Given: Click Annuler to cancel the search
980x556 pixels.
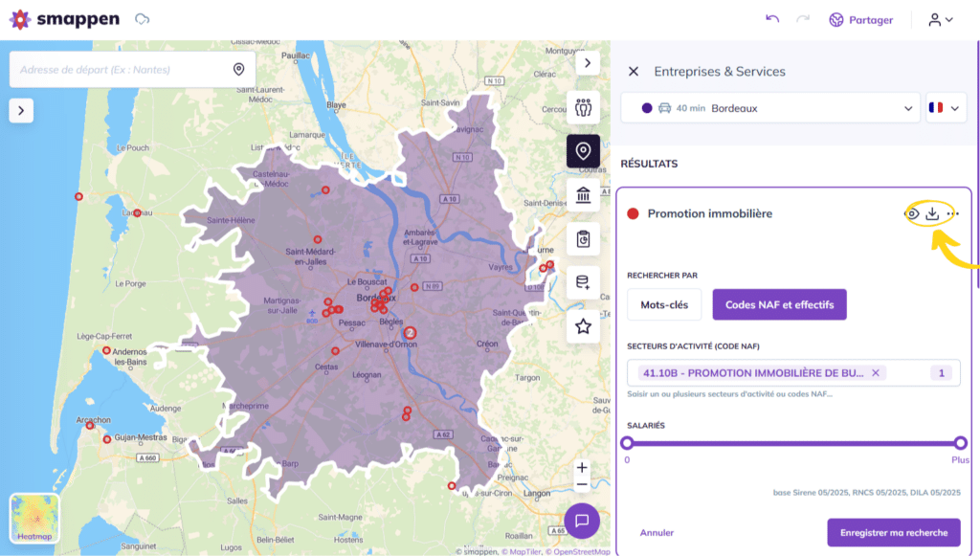Looking at the screenshot, I should 657,533.
